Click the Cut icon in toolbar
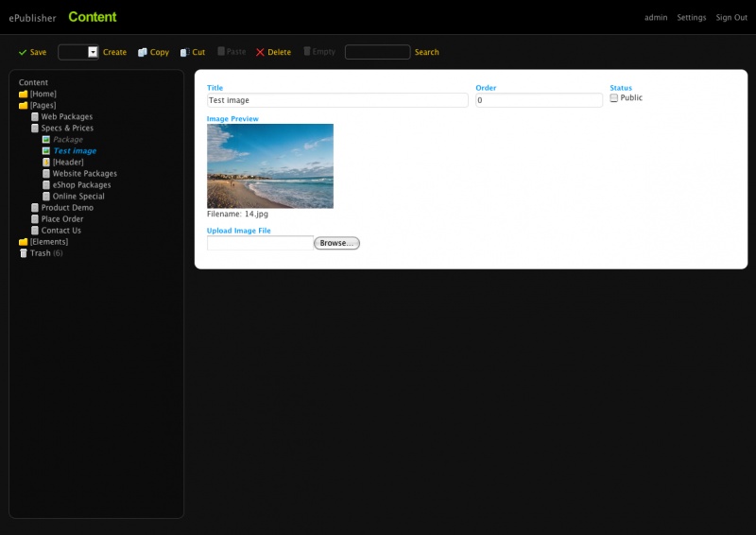 (185, 53)
